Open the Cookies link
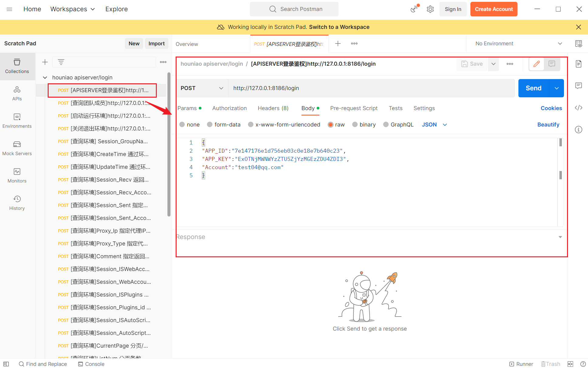This screenshot has height=368, width=588. [x=551, y=108]
